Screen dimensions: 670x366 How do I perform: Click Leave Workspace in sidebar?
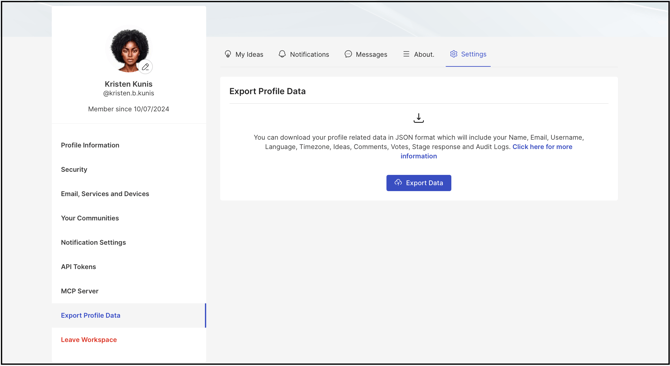(x=129, y=340)
